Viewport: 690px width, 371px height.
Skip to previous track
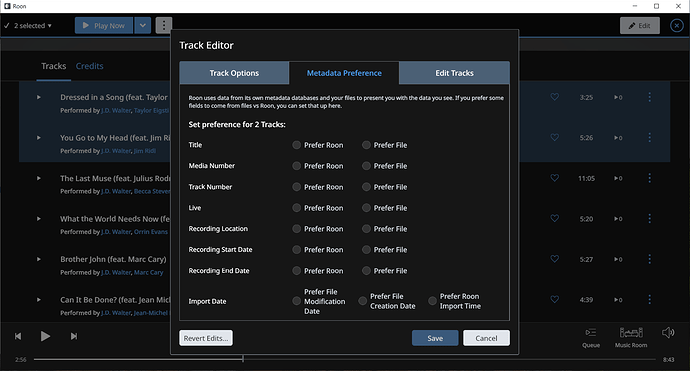point(18,336)
